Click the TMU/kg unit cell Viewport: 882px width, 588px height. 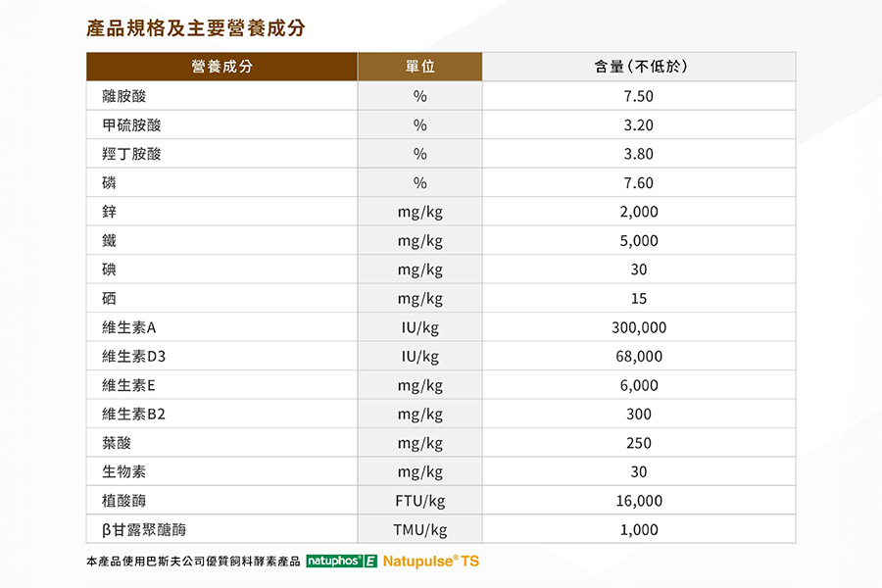pos(419,529)
